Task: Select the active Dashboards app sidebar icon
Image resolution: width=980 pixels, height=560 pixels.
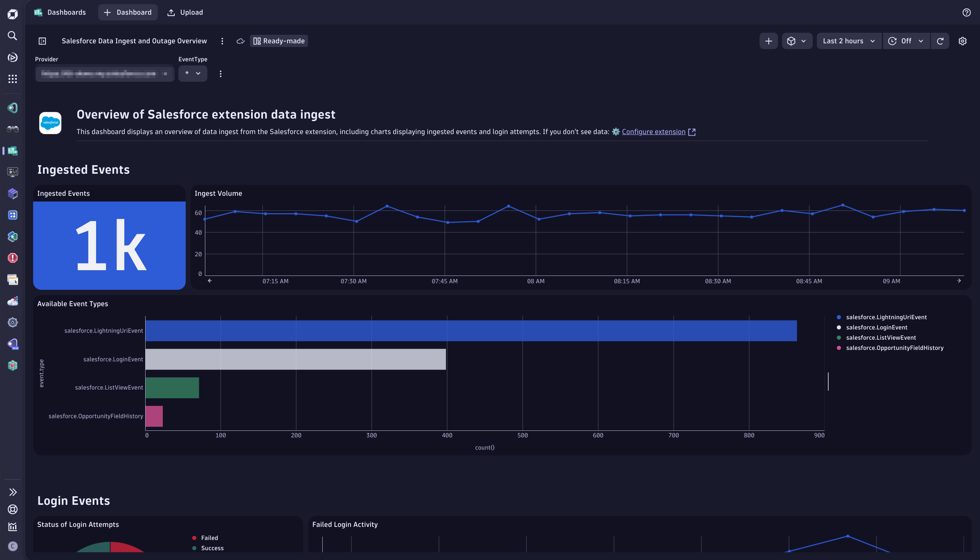Action: tap(13, 151)
